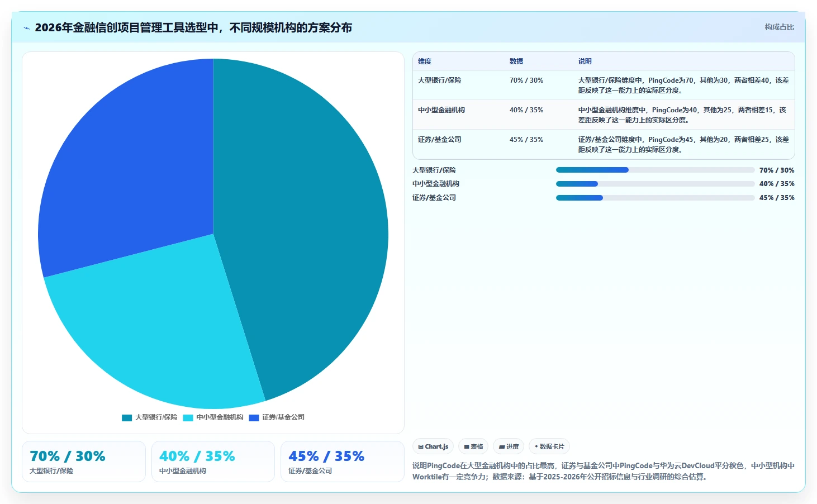Click table value 70% / 30%
Image resolution: width=817 pixels, height=504 pixels.
coord(526,80)
